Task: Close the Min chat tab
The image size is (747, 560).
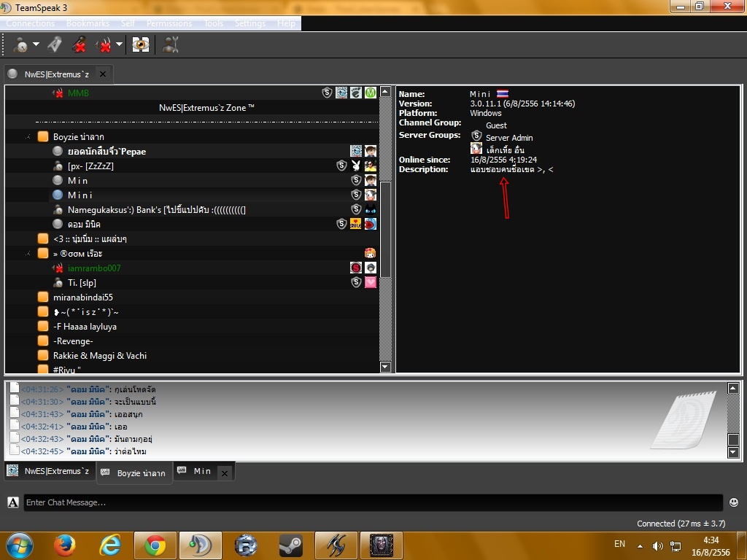Action: [225, 472]
